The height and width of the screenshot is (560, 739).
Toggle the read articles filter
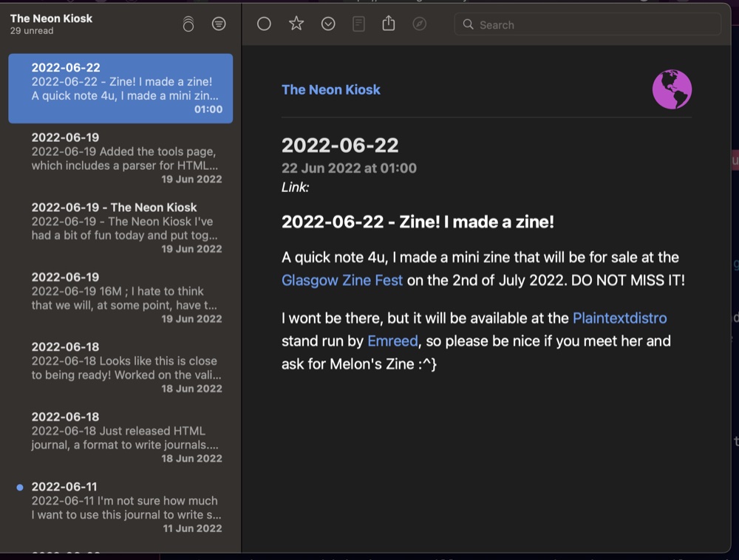(x=219, y=24)
